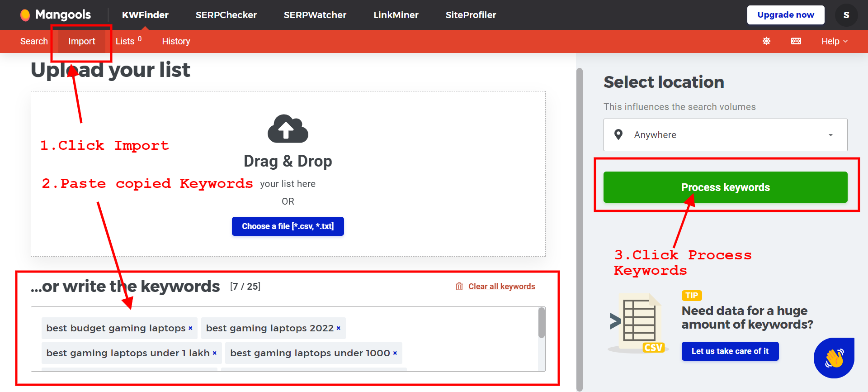This screenshot has height=392, width=868.
Task: Open the S user account avatar
Action: click(846, 15)
